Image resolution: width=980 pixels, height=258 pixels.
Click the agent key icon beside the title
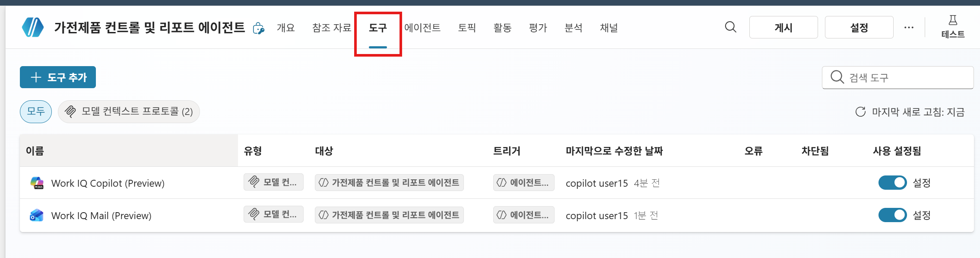tap(259, 28)
